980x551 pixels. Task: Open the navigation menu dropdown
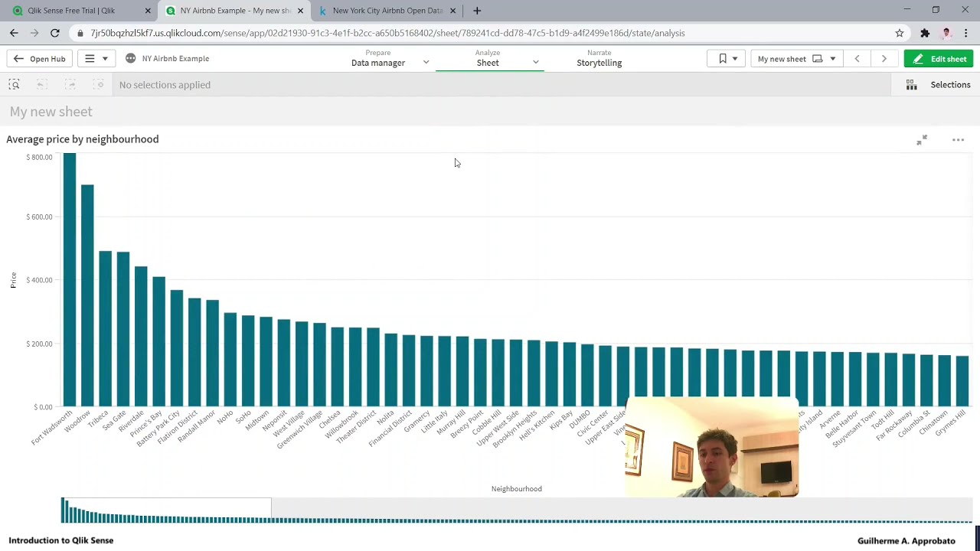[x=96, y=59]
